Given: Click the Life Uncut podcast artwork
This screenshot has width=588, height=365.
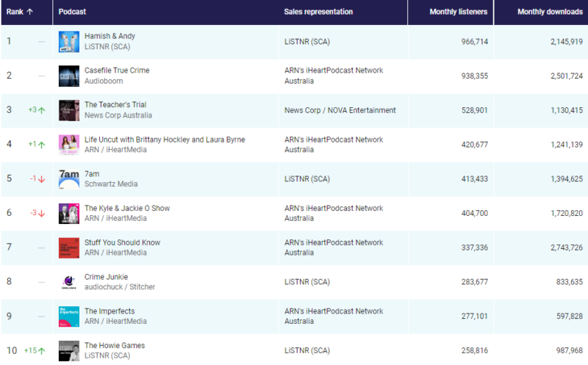Looking at the screenshot, I should coord(69,145).
